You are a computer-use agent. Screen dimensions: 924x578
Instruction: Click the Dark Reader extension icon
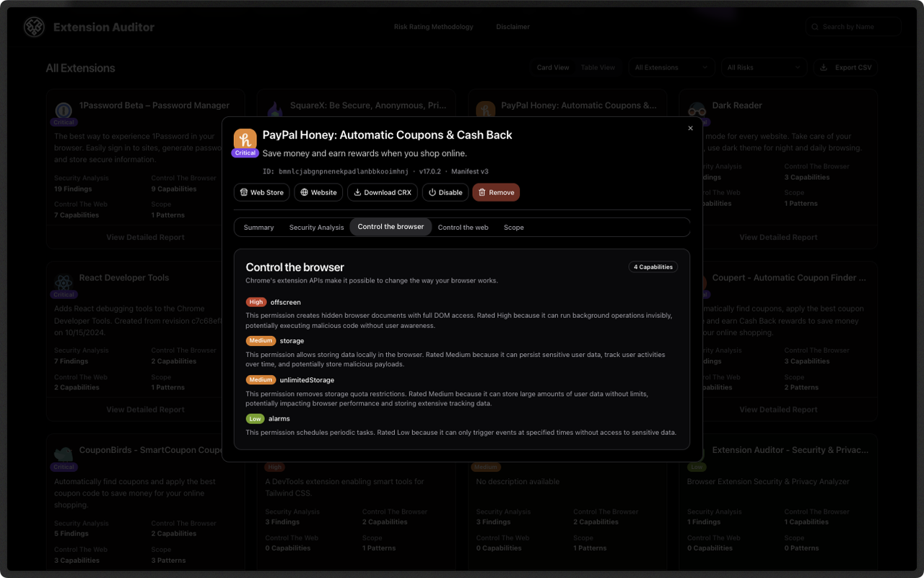pos(697,110)
